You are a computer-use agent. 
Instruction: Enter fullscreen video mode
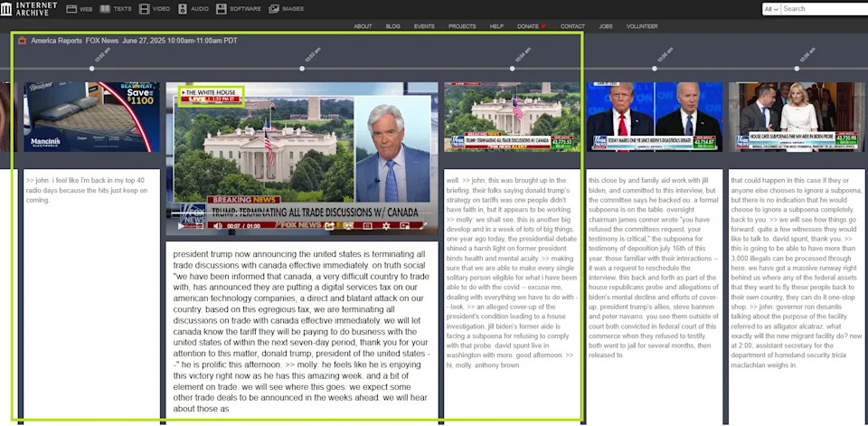pyautogui.click(x=423, y=226)
